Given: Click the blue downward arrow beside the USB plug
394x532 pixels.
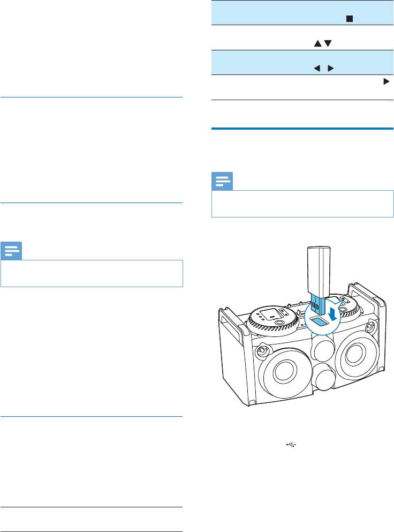Looking at the screenshot, I should [334, 313].
